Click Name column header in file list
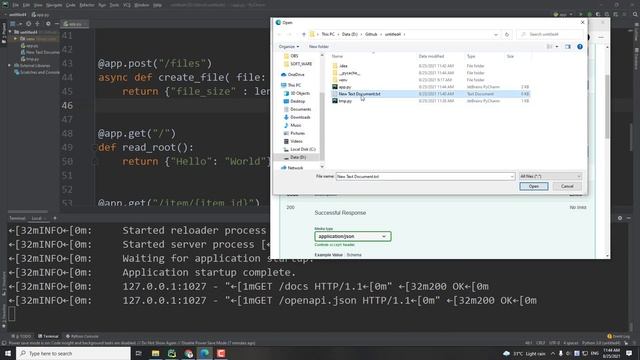 coord(337,56)
